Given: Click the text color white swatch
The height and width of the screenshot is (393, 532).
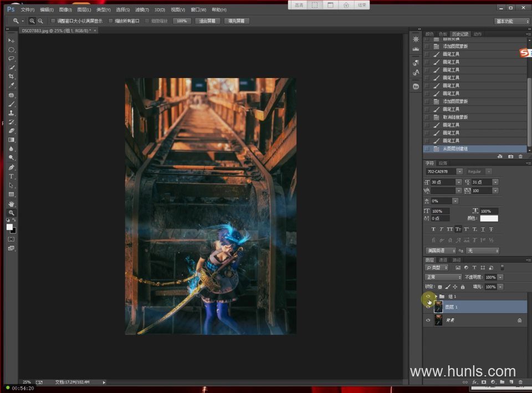Looking at the screenshot, I should pos(489,218).
